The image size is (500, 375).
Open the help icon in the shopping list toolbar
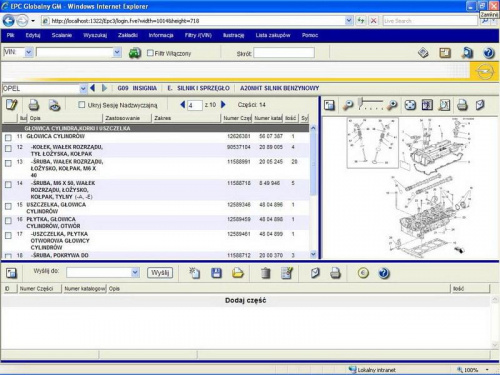point(384,273)
